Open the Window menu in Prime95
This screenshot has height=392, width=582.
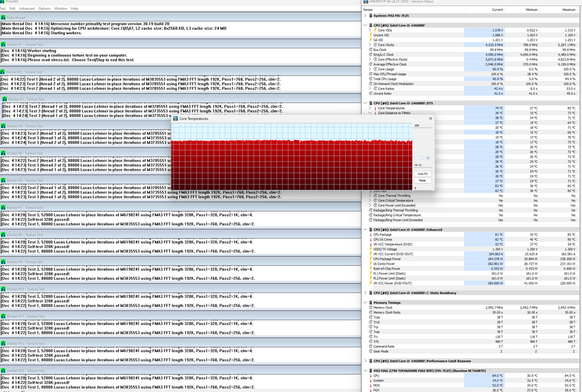tap(60, 8)
